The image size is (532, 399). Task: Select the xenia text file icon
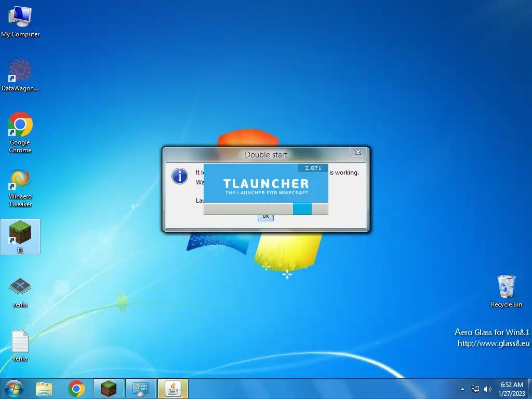click(x=20, y=345)
